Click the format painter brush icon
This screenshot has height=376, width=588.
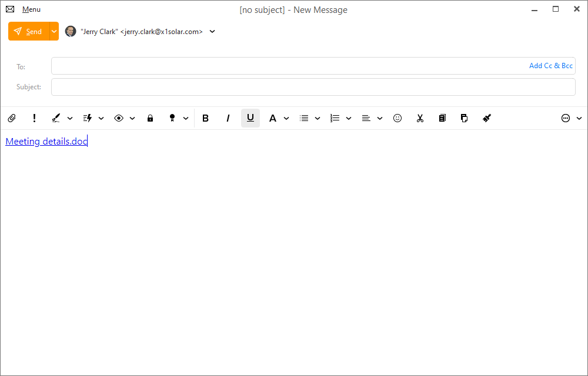point(486,118)
